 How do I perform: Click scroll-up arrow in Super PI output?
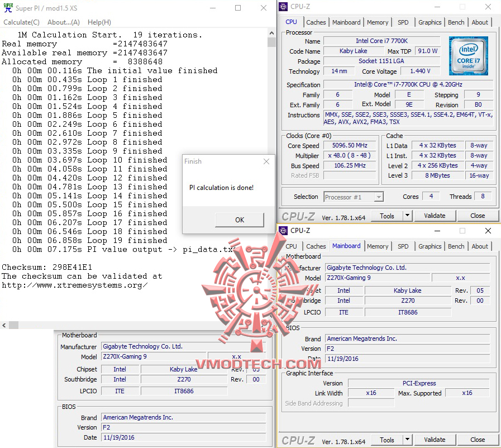click(x=271, y=33)
